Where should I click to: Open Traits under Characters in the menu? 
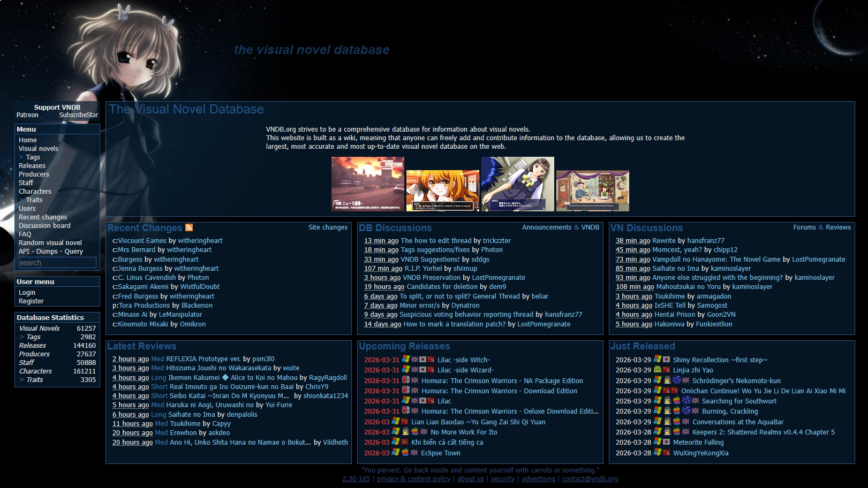[x=34, y=200]
